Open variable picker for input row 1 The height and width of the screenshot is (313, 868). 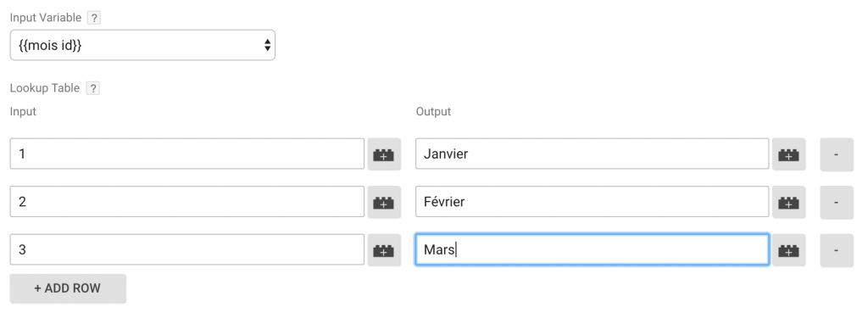click(x=384, y=154)
